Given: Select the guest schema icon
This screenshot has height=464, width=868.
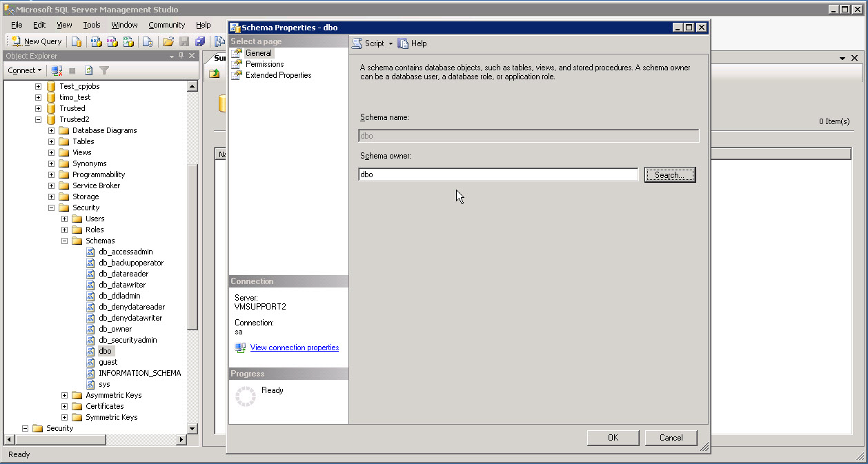Looking at the screenshot, I should pos(90,362).
